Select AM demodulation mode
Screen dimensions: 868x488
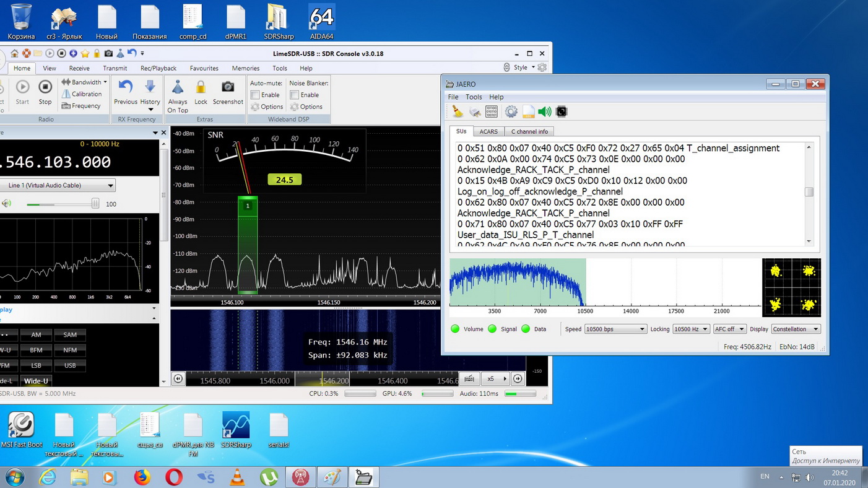(x=36, y=334)
